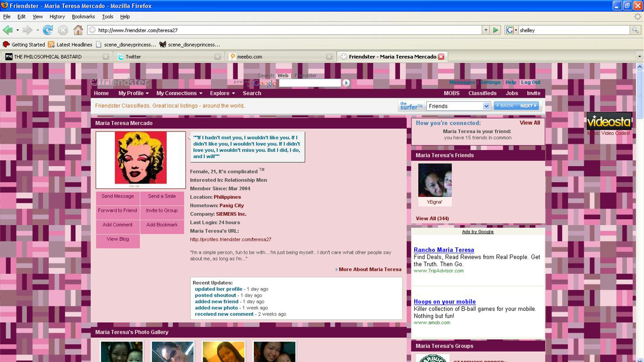Click the green Go arrow beside address bar
Screen dimensions: 644x362
coord(495,30)
